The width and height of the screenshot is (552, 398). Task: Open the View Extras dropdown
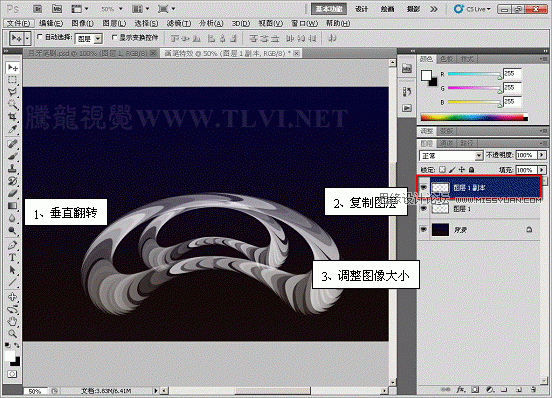click(80, 9)
